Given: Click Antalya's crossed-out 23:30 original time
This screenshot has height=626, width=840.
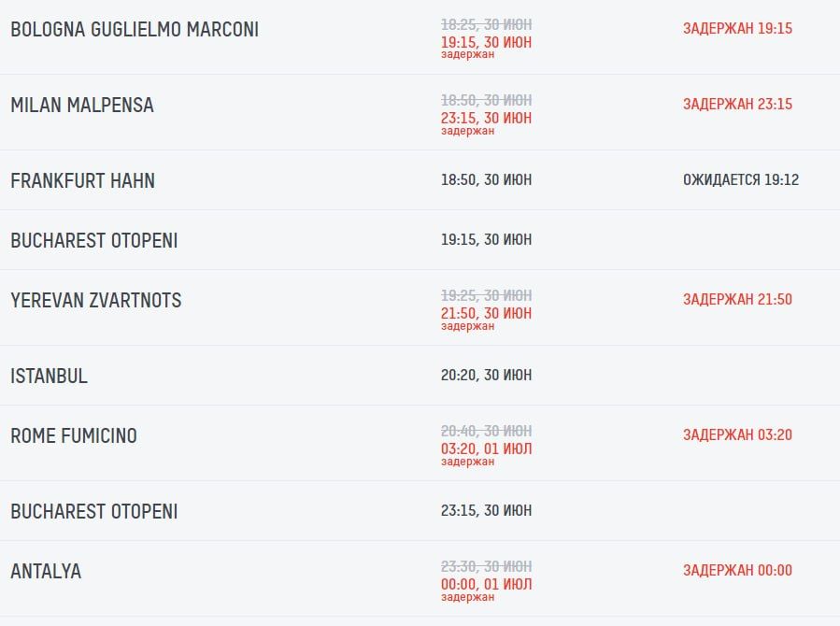Looking at the screenshot, I should (486, 566).
